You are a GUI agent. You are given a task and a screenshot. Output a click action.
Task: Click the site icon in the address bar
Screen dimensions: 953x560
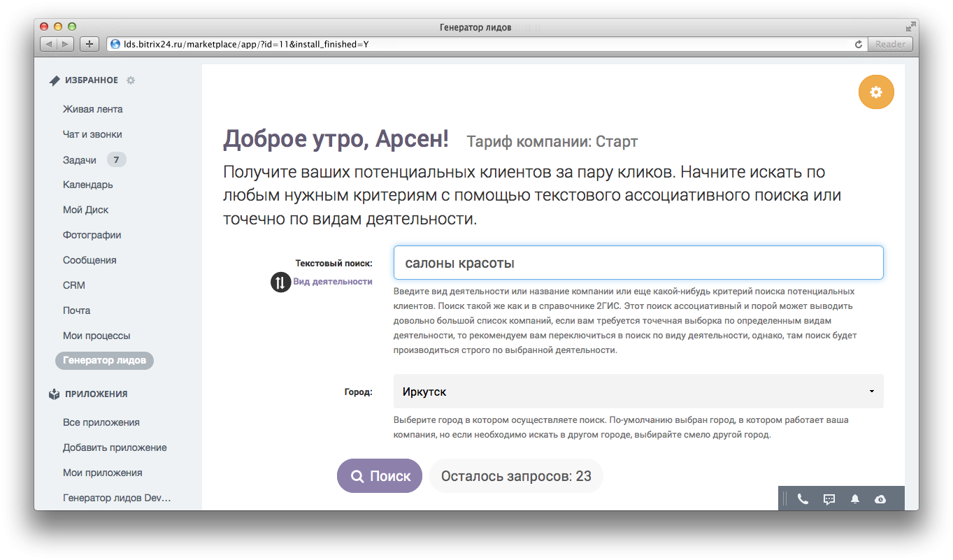pos(114,43)
